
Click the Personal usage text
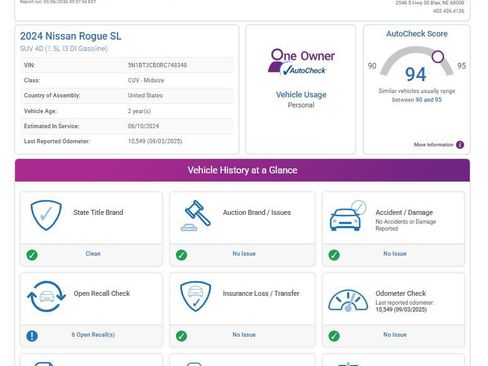point(301,105)
